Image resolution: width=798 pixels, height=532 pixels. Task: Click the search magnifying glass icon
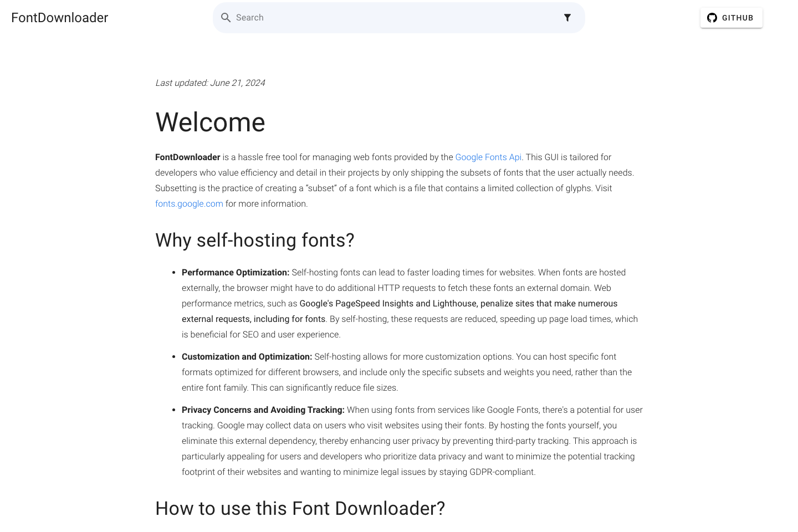click(226, 17)
